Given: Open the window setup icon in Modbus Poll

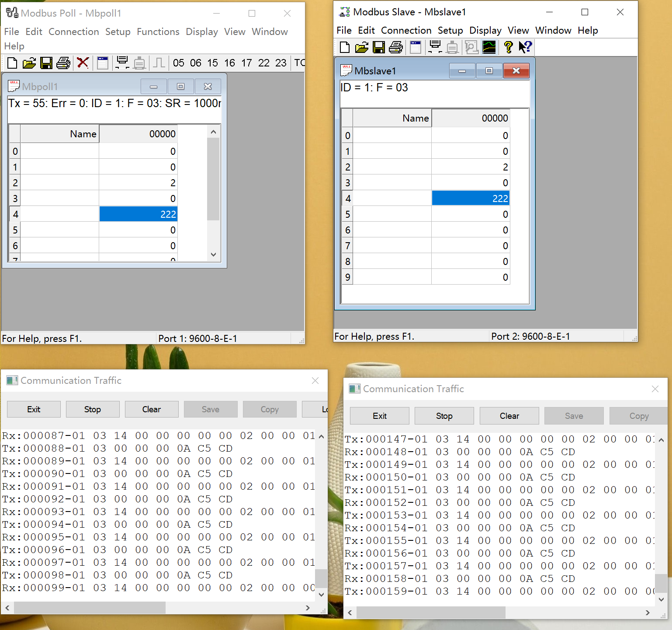Looking at the screenshot, I should tap(103, 63).
